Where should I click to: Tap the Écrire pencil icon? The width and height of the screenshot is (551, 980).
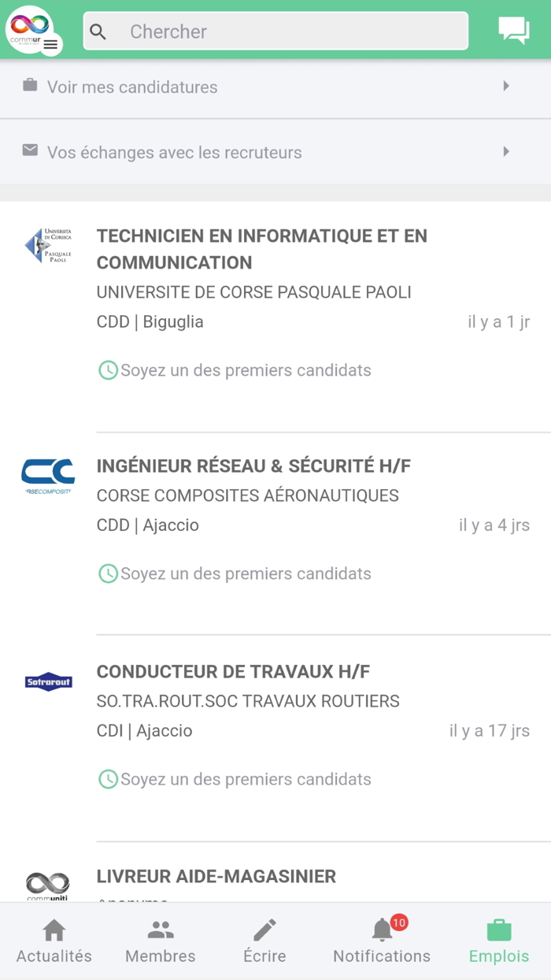tap(264, 930)
